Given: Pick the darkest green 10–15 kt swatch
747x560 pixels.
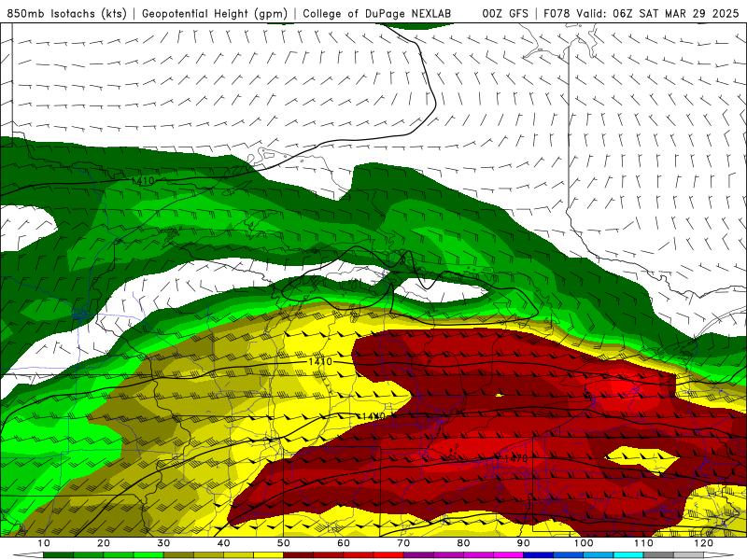Looking at the screenshot, I should 58,556.
